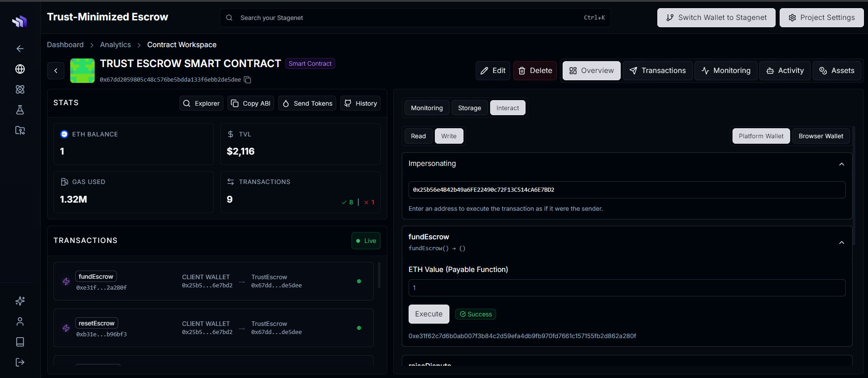The image size is (868, 378).
Task: Click the resetEscrow transaction label
Action: coord(96,323)
